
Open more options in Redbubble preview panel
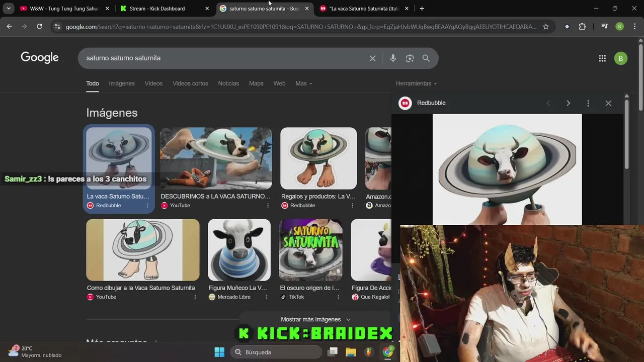click(588, 103)
